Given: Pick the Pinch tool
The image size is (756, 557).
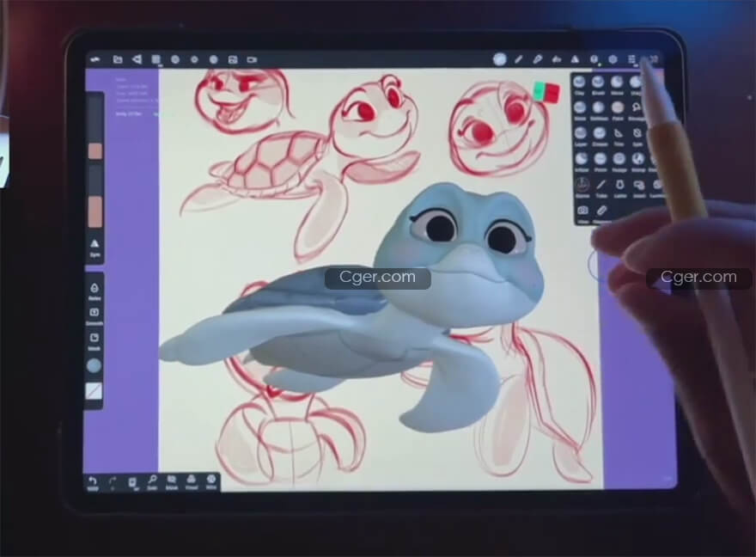Looking at the screenshot, I should click(x=601, y=162).
